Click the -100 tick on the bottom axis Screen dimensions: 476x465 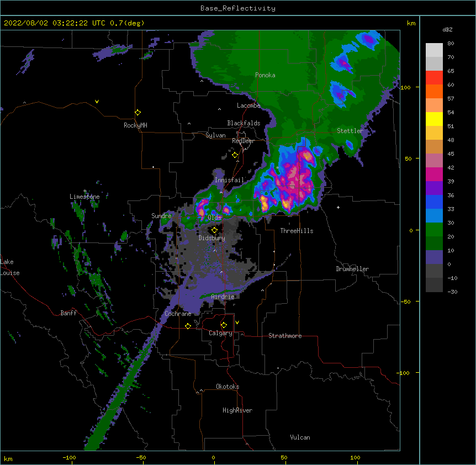pos(69,457)
